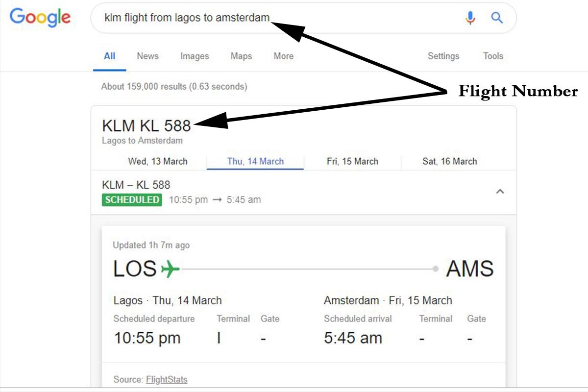The width and height of the screenshot is (588, 392).
Task: Click the green SCHEDULED status badge
Action: point(132,199)
